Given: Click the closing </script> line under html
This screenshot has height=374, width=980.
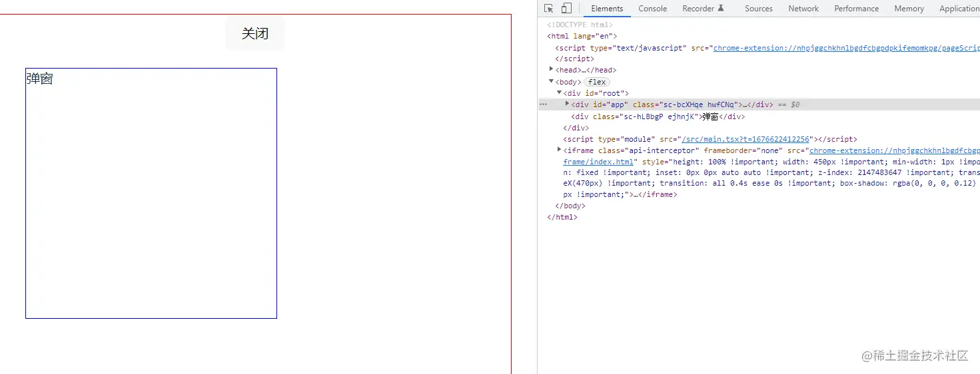Looking at the screenshot, I should (575, 59).
